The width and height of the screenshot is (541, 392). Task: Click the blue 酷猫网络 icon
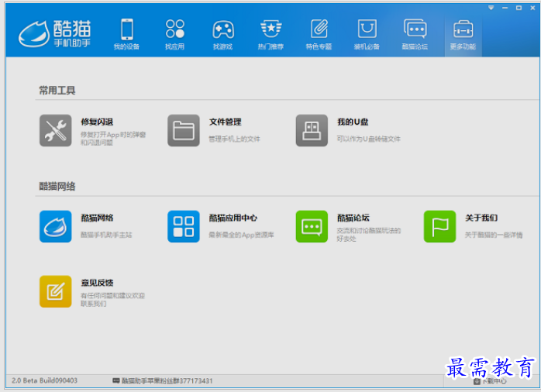tap(56, 226)
